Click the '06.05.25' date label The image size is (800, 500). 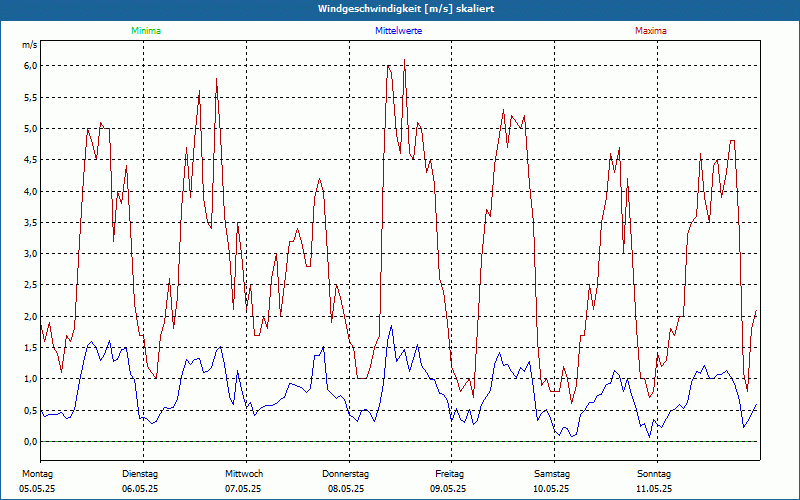(140, 489)
